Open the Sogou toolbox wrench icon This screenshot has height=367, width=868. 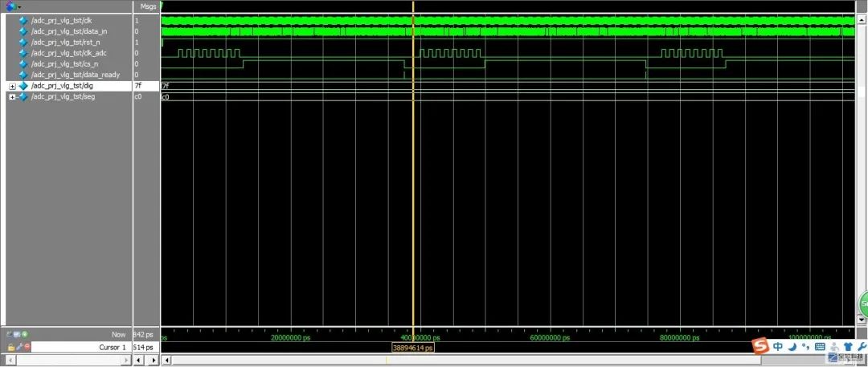coord(862,346)
